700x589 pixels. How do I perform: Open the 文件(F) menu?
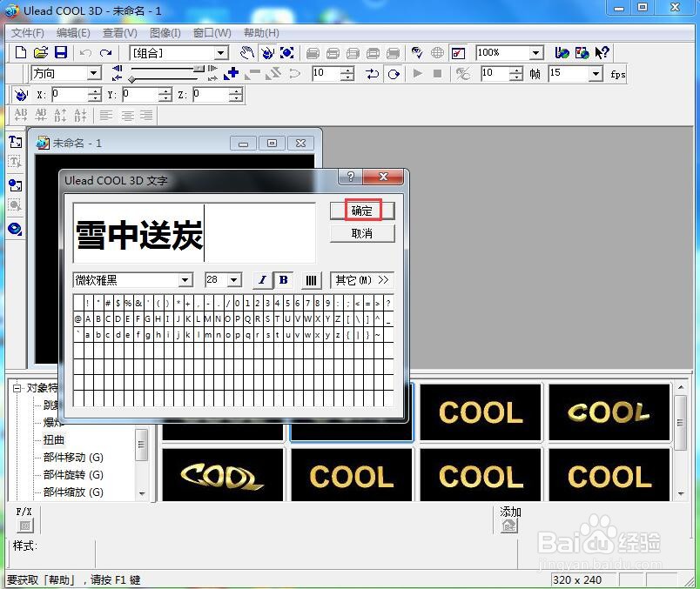(28, 33)
